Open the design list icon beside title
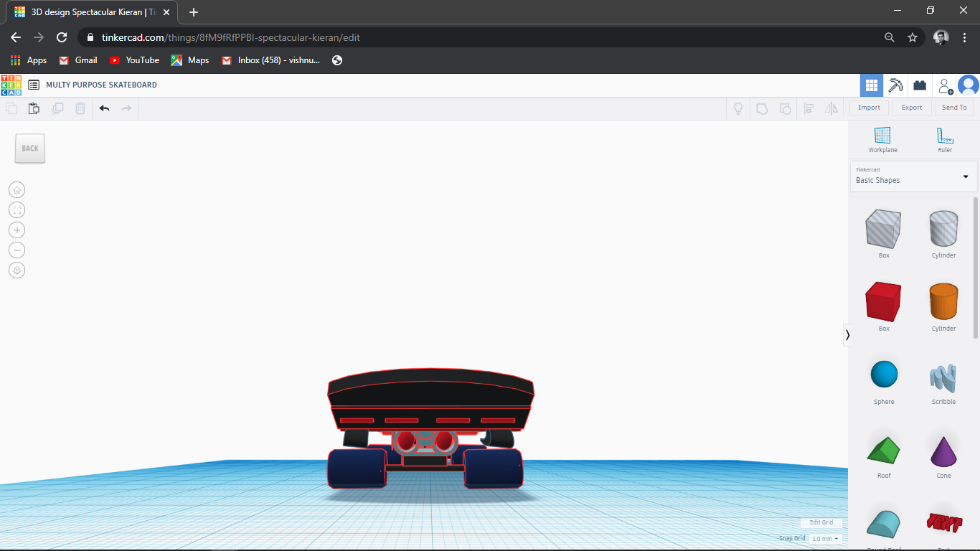The image size is (980, 551). point(34,85)
